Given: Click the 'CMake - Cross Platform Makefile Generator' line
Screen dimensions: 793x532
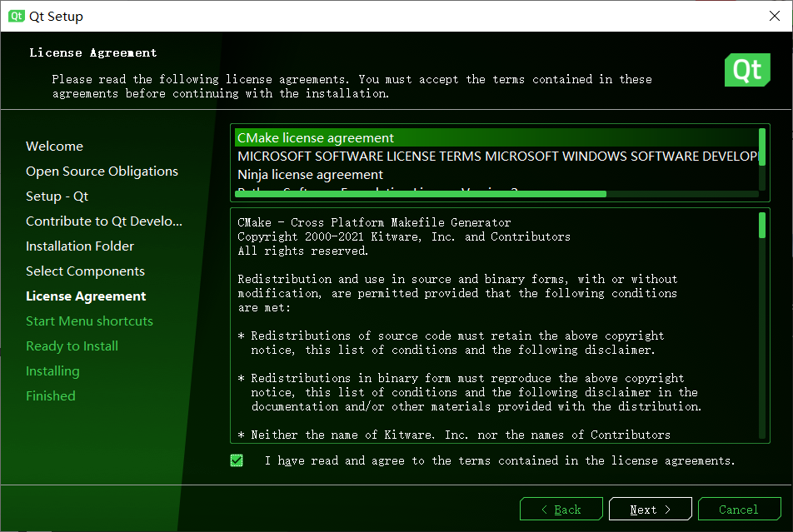Looking at the screenshot, I should coord(374,222).
